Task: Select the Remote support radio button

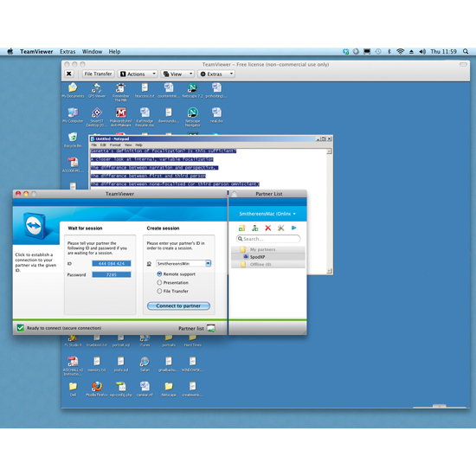Action: pyautogui.click(x=159, y=273)
